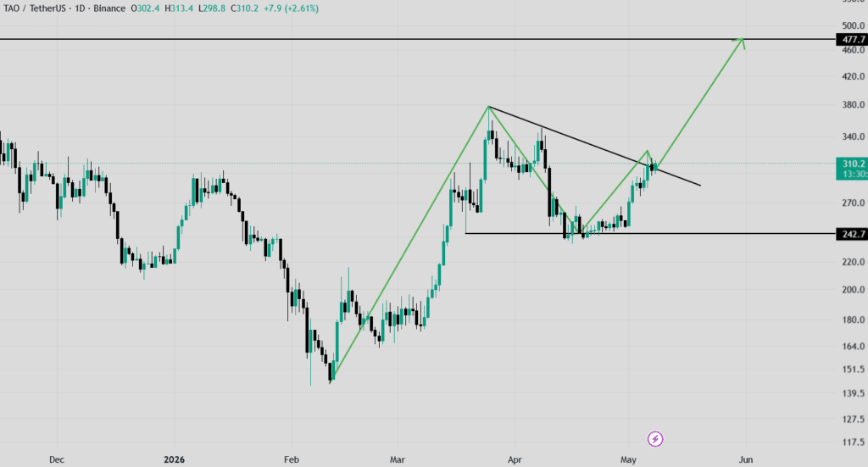The image size is (868, 467).
Task: Click the 117.5 price axis label
Action: (853, 442)
